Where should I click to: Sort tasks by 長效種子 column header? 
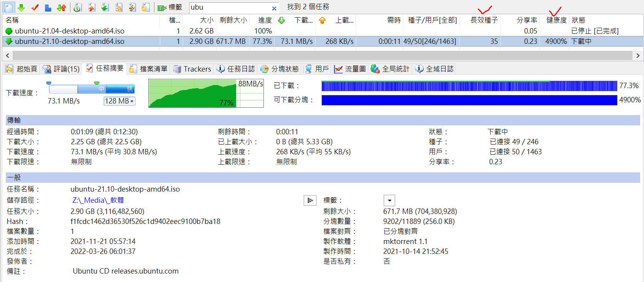pos(484,20)
